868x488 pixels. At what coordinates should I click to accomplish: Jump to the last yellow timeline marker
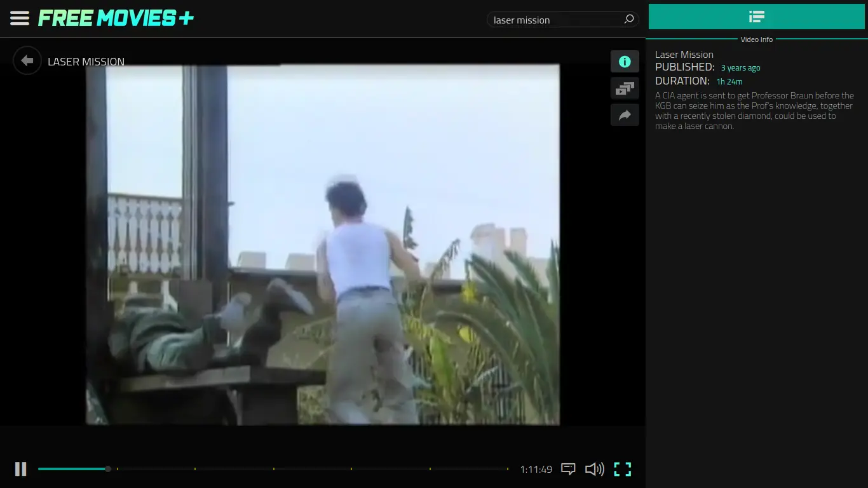coord(508,469)
